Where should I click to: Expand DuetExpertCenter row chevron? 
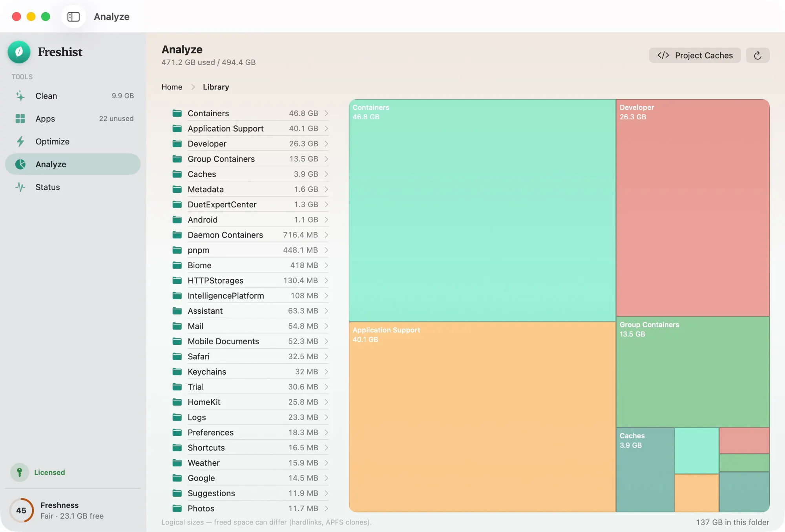(326, 205)
